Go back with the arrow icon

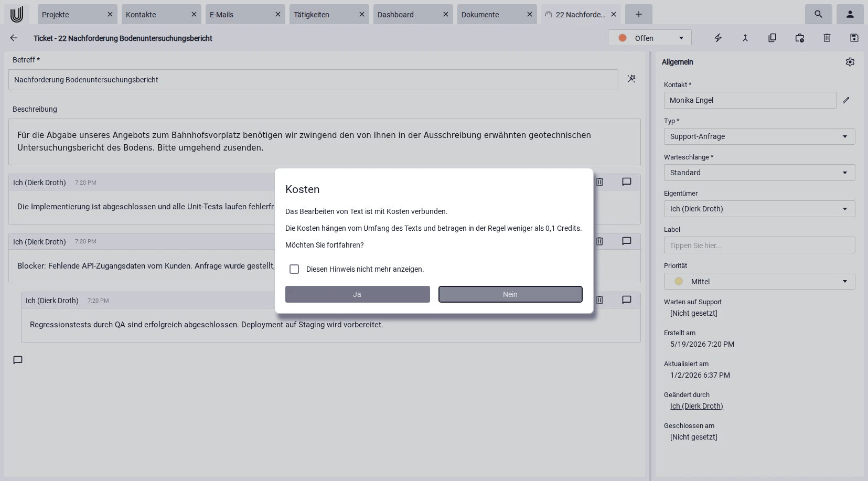pyautogui.click(x=14, y=38)
